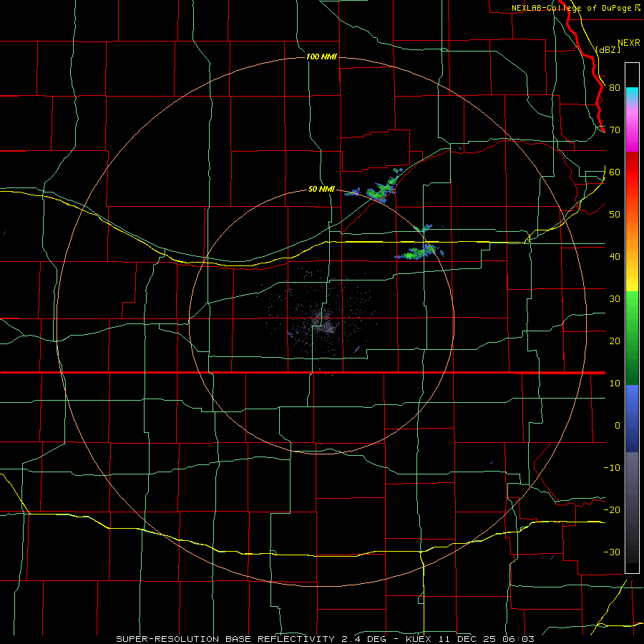The width and height of the screenshot is (644, 644).
Task: Click the NEXR label above the color scale
Action: click(629, 43)
